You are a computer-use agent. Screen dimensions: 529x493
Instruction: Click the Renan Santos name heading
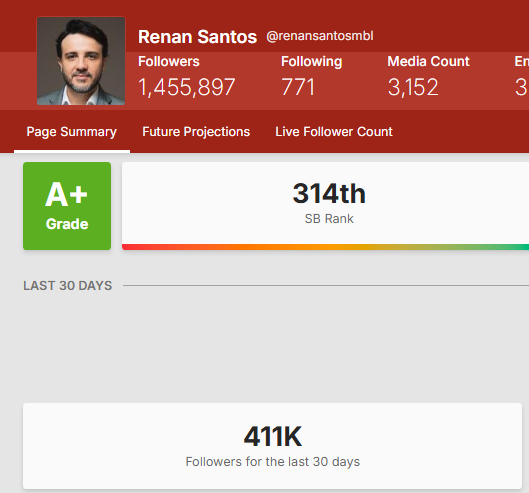pos(197,36)
